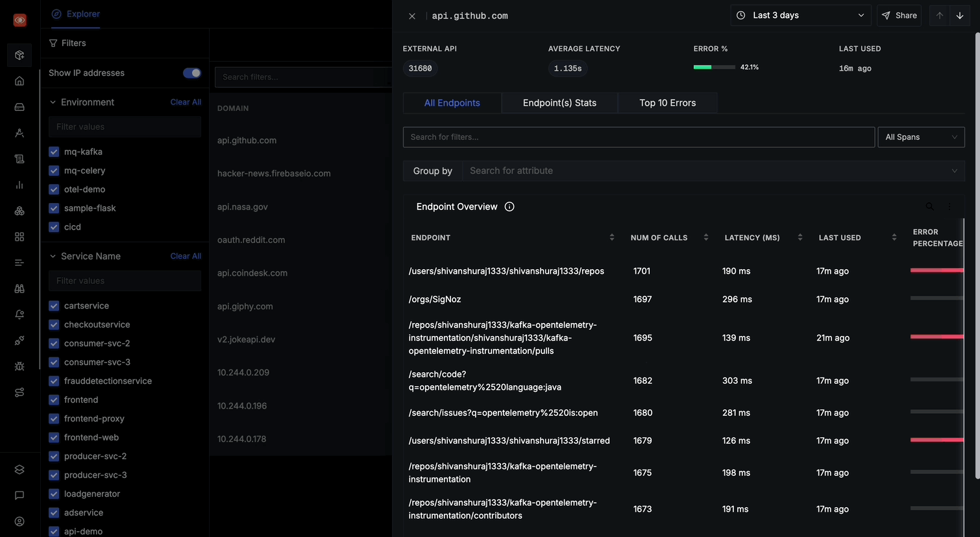Click the SigNoz logo icon
The height and width of the screenshot is (537, 980).
[x=19, y=21]
